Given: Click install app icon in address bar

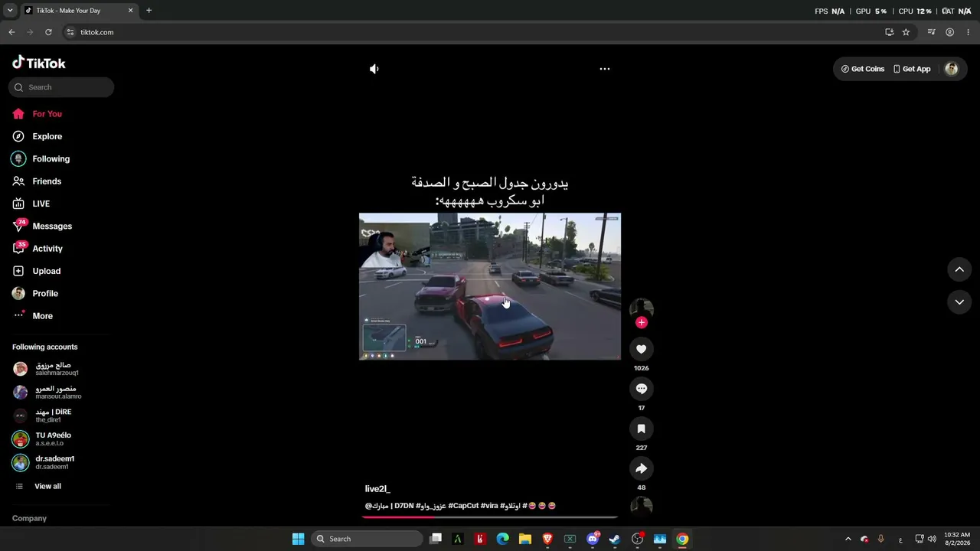Looking at the screenshot, I should click(889, 32).
